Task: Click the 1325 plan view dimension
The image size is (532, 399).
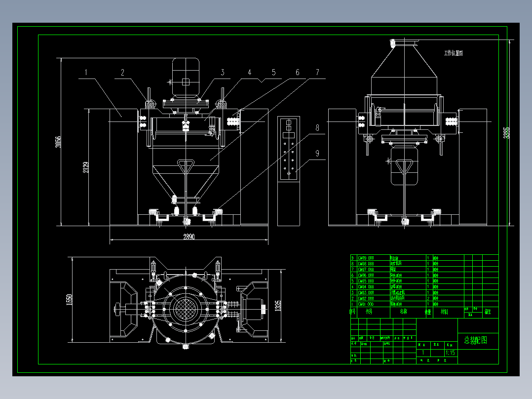Action: pos(278,306)
